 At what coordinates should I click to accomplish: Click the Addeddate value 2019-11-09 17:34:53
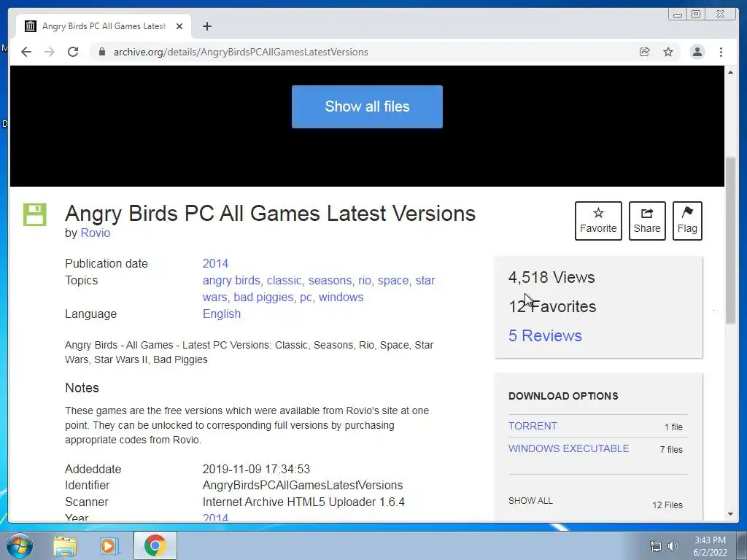coord(256,469)
